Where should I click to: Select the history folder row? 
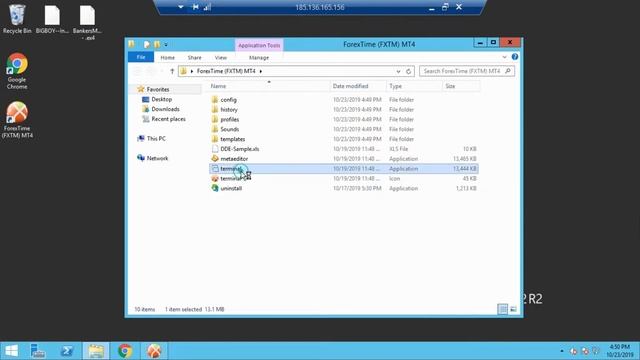344,109
